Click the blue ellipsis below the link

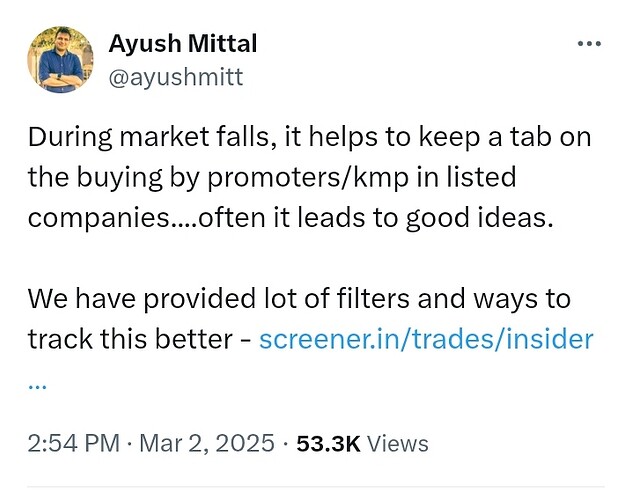tap(37, 381)
